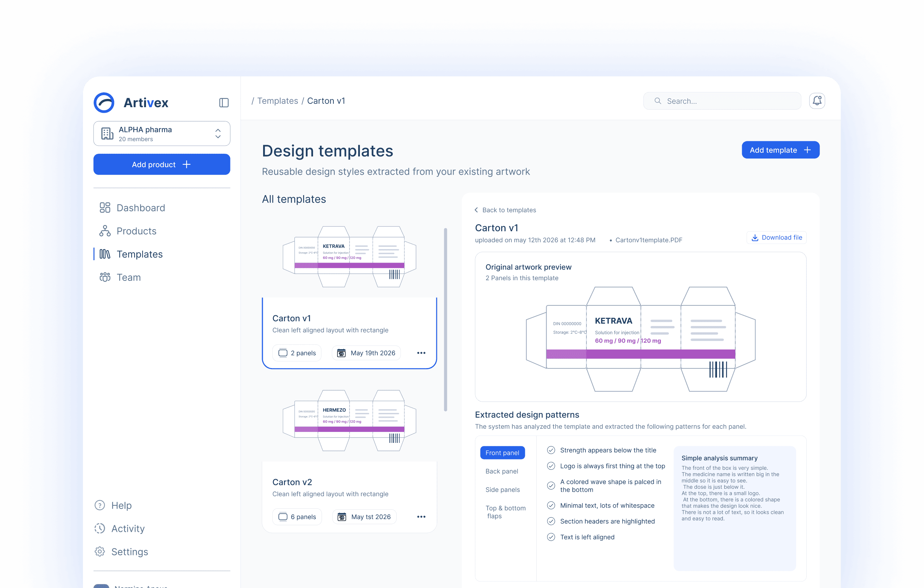This screenshot has width=924, height=588.
Task: Click the Help question mark icon
Action: (100, 505)
